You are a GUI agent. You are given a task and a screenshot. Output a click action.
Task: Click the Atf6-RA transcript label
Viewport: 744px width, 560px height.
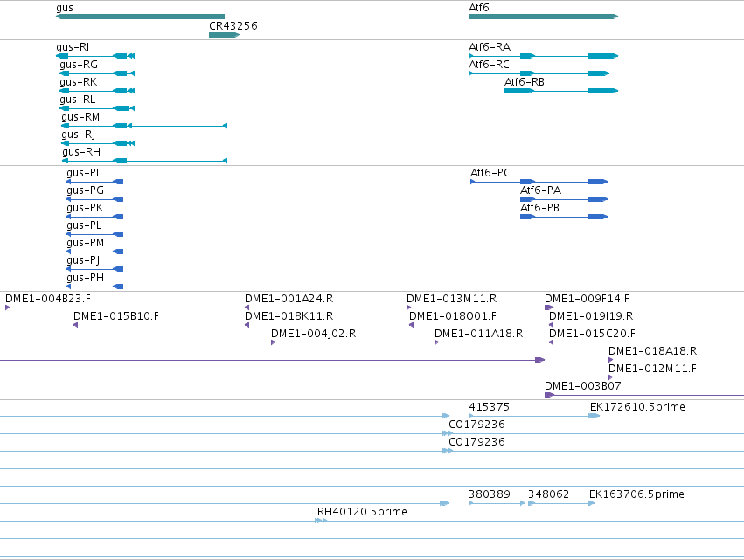point(490,47)
